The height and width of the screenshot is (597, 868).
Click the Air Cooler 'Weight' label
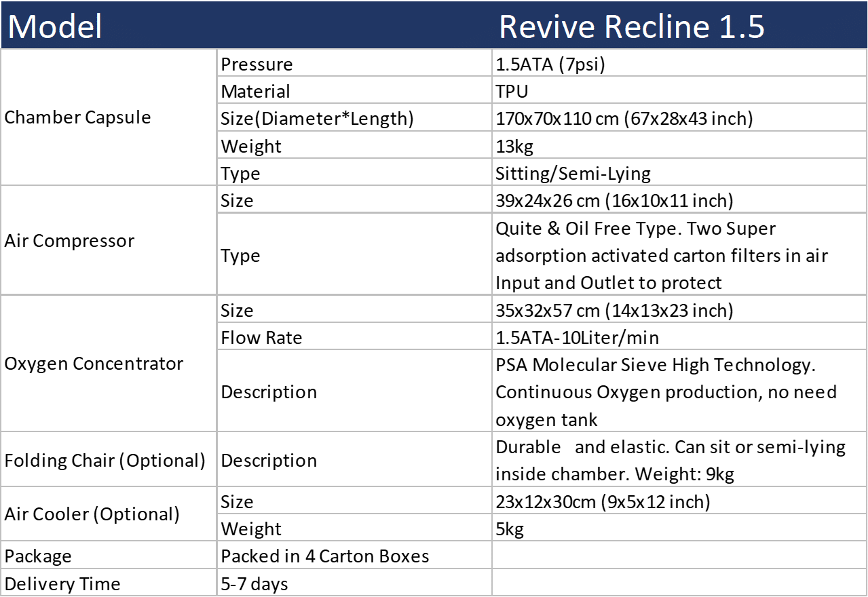251,529
